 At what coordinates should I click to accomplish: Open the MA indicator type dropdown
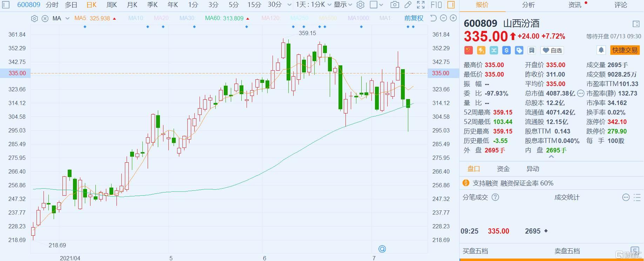coord(60,18)
